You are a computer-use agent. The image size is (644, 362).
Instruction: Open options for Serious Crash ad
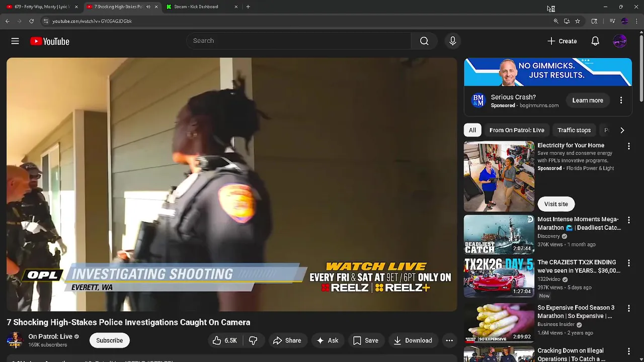coord(621,101)
